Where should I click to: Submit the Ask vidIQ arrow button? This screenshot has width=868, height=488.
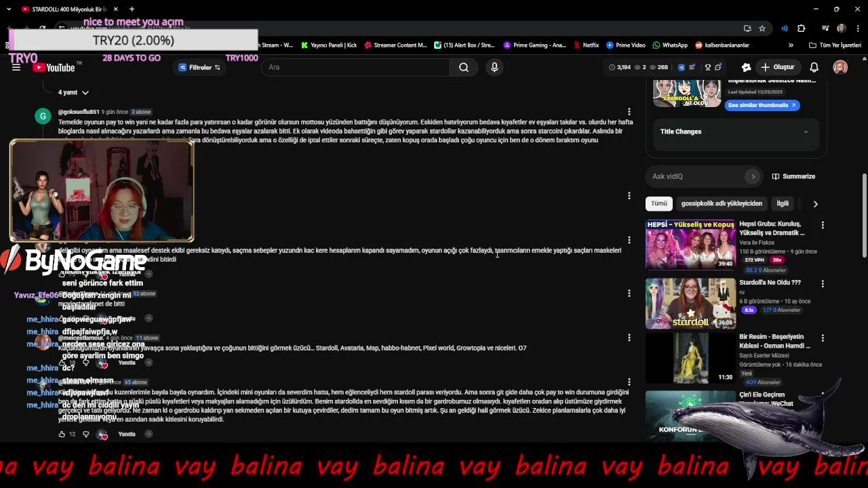(753, 176)
